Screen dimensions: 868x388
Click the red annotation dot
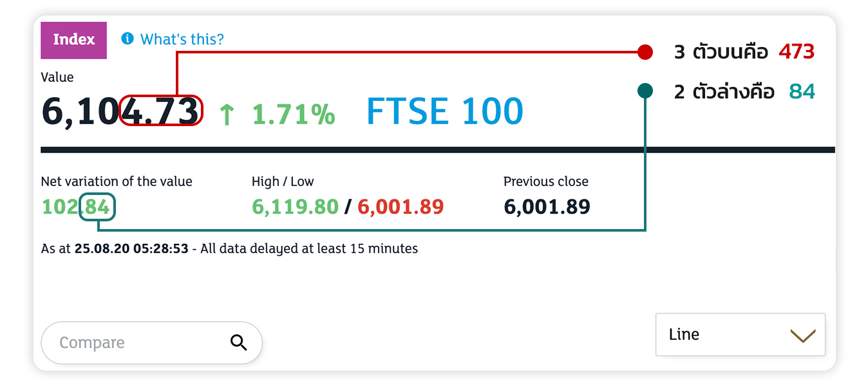point(645,52)
